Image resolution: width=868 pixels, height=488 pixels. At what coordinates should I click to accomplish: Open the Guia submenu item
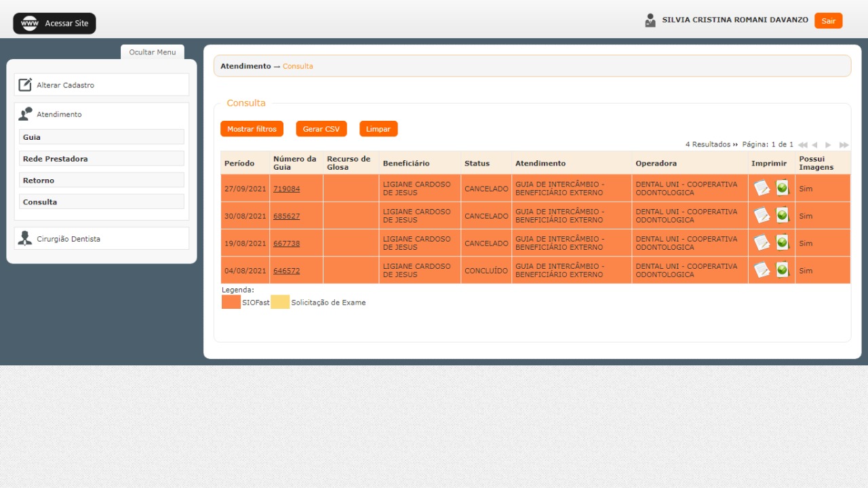coord(102,137)
